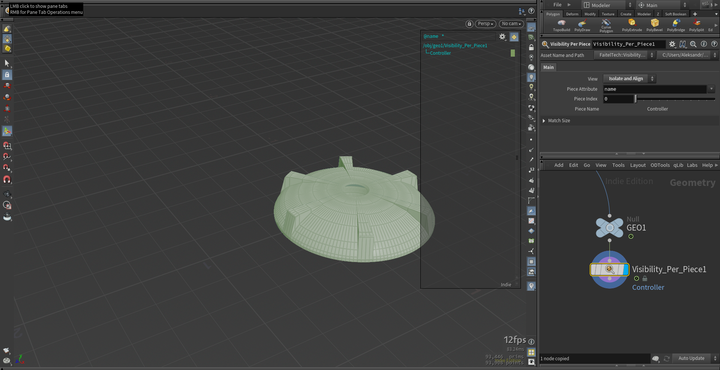The image size is (720, 370).
Task: Click the Piece Attribute name field
Action: tap(655, 89)
